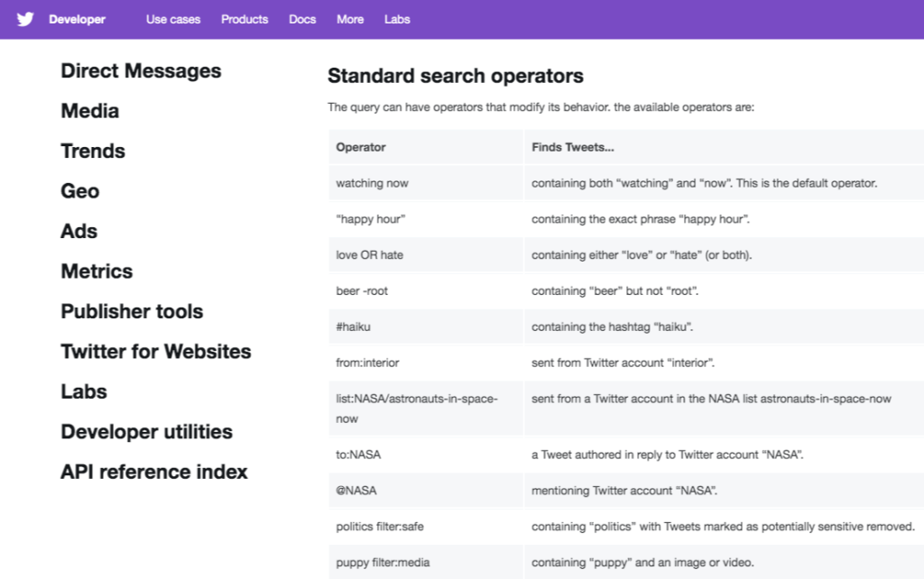Open Geo section in sidebar
The image size is (924, 579).
tap(80, 191)
